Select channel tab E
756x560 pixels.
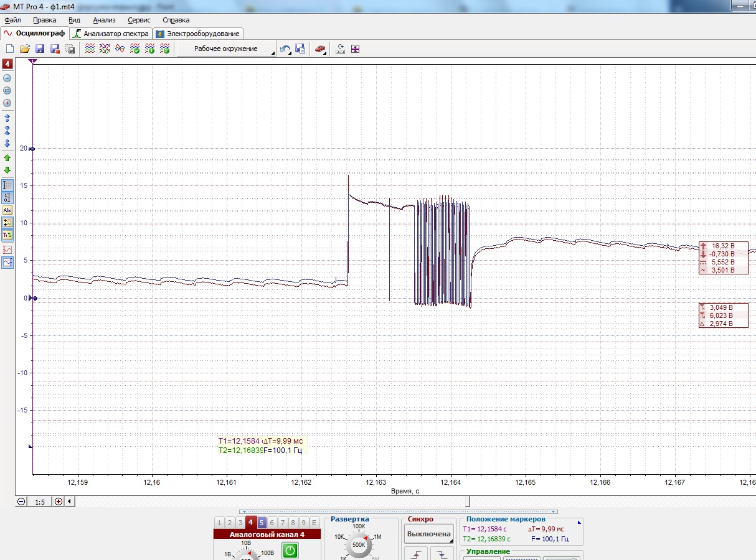314,523
